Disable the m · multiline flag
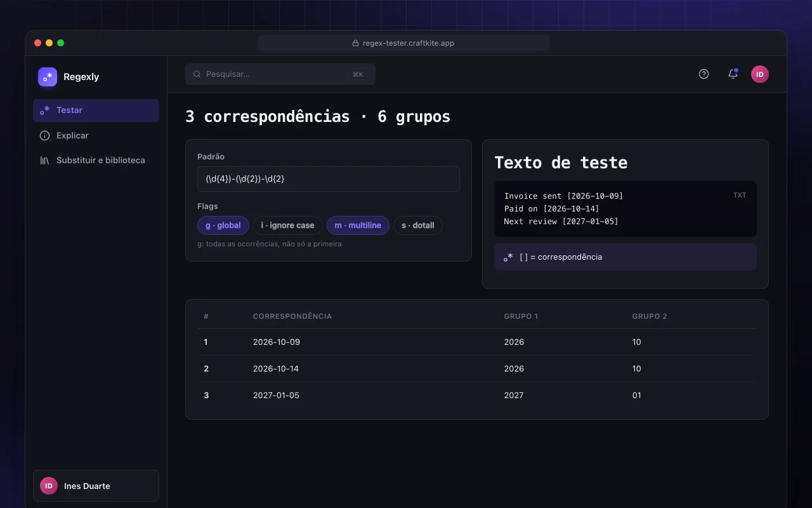 click(358, 225)
